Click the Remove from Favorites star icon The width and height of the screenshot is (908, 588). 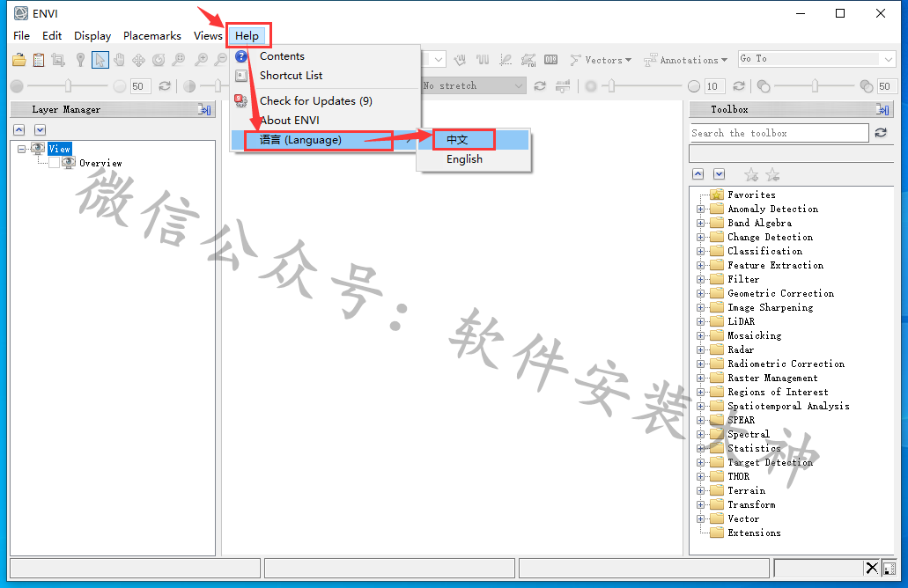pyautogui.click(x=772, y=175)
